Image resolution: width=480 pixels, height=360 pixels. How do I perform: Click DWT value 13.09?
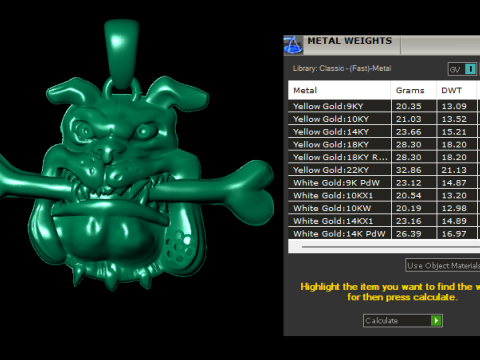[x=454, y=106]
